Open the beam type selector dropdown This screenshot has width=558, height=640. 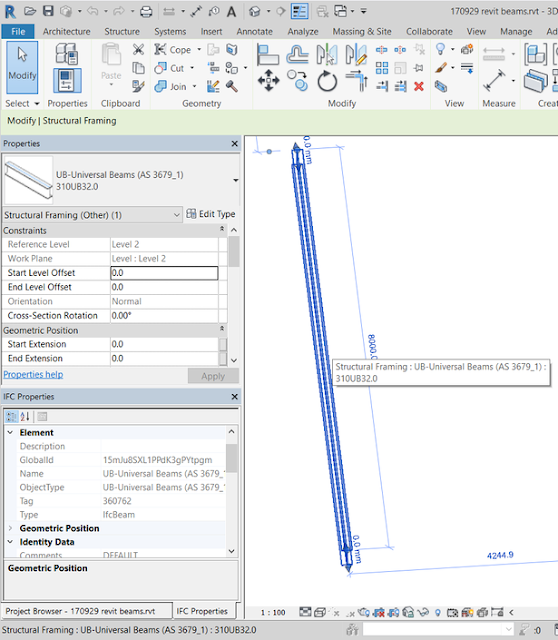[236, 180]
